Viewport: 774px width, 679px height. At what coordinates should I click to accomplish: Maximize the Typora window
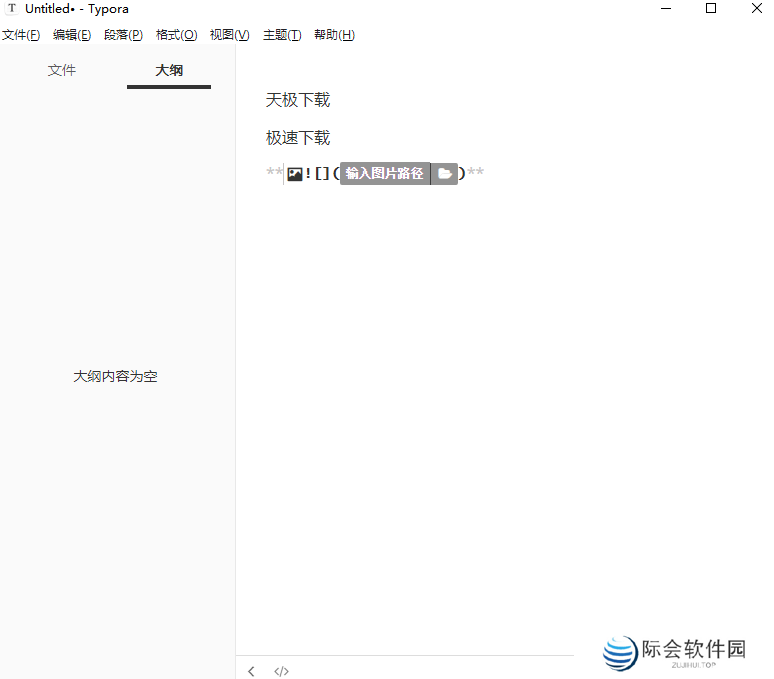point(711,8)
